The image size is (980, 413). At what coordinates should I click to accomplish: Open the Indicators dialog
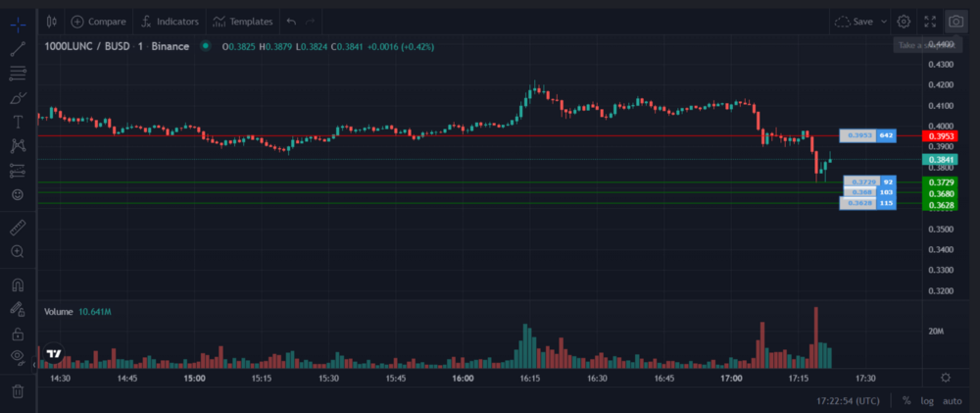170,22
